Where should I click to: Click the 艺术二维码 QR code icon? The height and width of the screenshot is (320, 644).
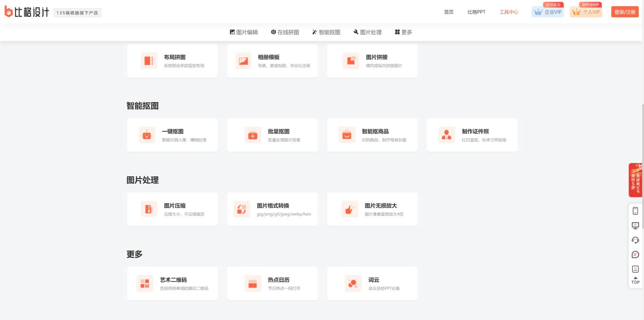[145, 283]
